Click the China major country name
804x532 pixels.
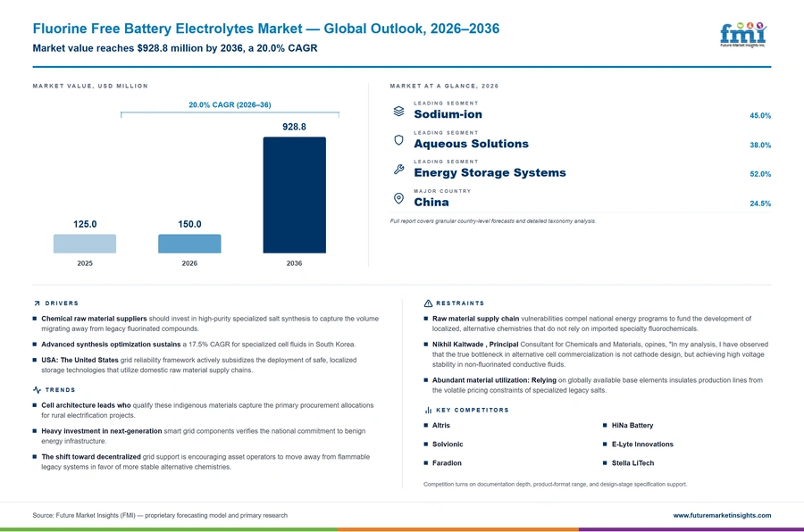pyautogui.click(x=431, y=202)
